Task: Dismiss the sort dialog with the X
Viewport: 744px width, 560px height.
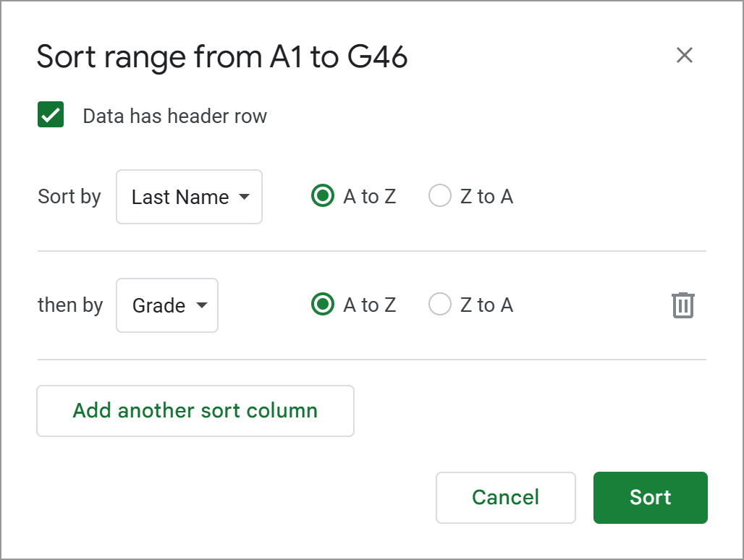Action: tap(684, 55)
